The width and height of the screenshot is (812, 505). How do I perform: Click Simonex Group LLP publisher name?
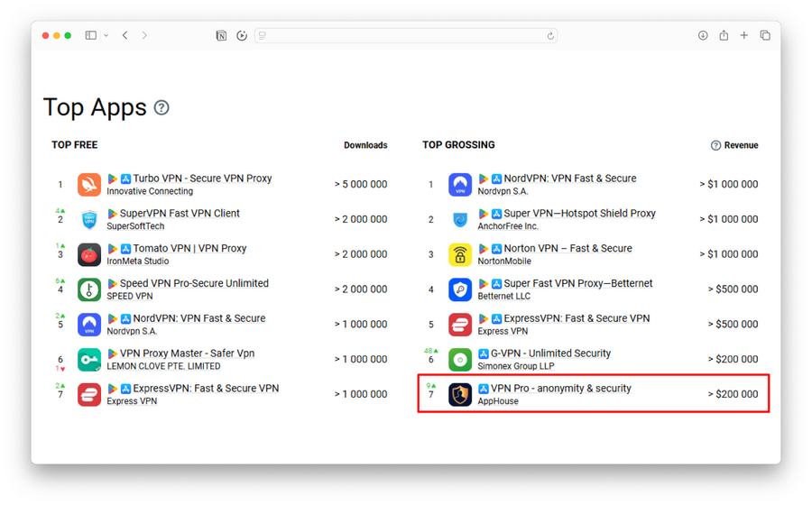click(x=516, y=366)
